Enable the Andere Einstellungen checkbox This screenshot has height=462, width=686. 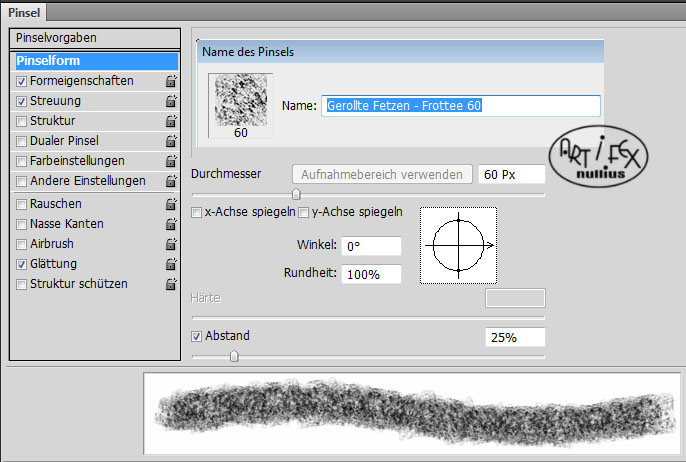[x=21, y=181]
